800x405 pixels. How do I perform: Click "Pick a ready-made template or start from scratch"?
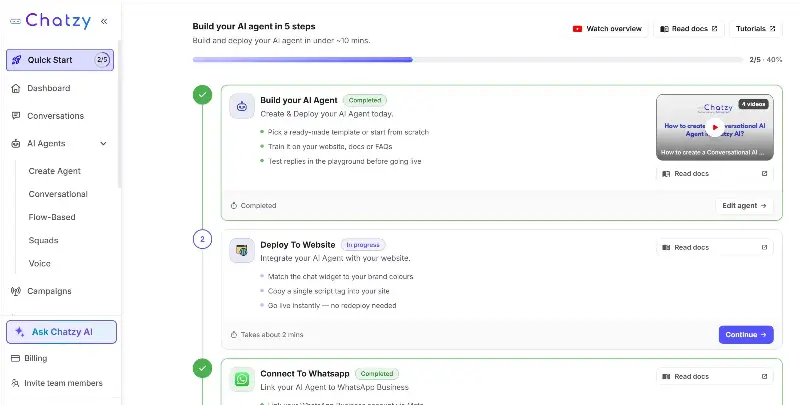348,132
